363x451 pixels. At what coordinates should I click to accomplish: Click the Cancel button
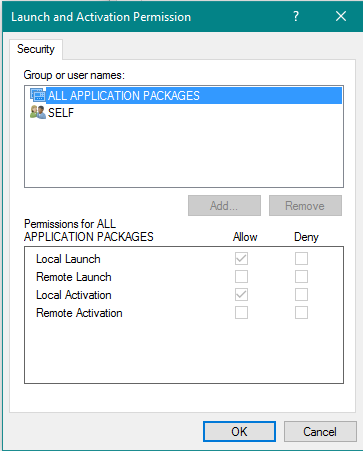[x=320, y=432]
